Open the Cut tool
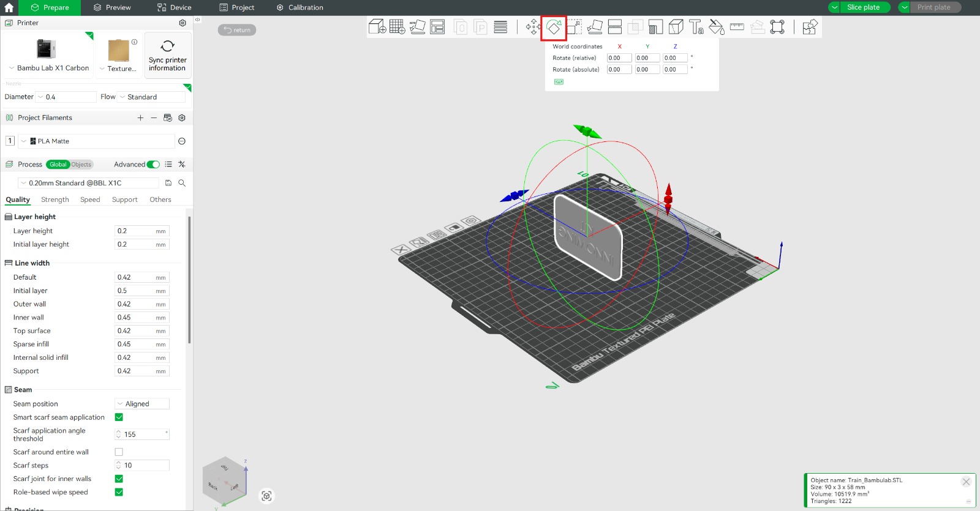The height and width of the screenshot is (511, 980). 615,27
